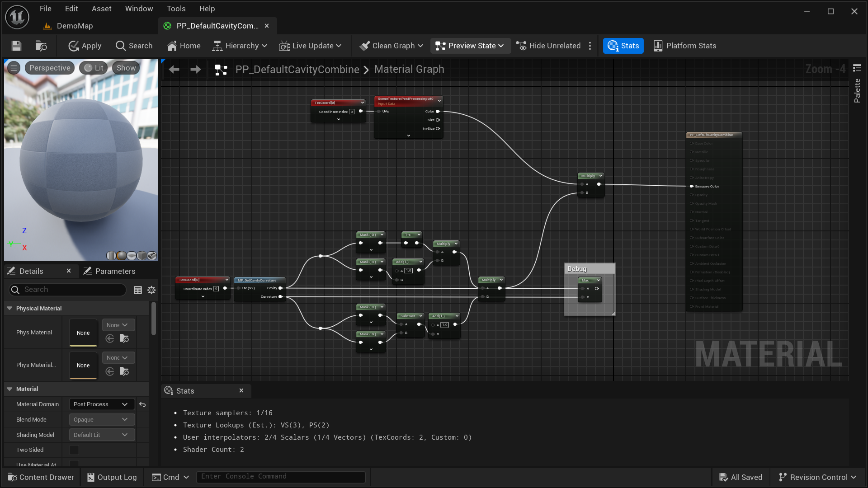Click All Saved status indicator
Screen dimensions: 868x488
click(x=741, y=477)
